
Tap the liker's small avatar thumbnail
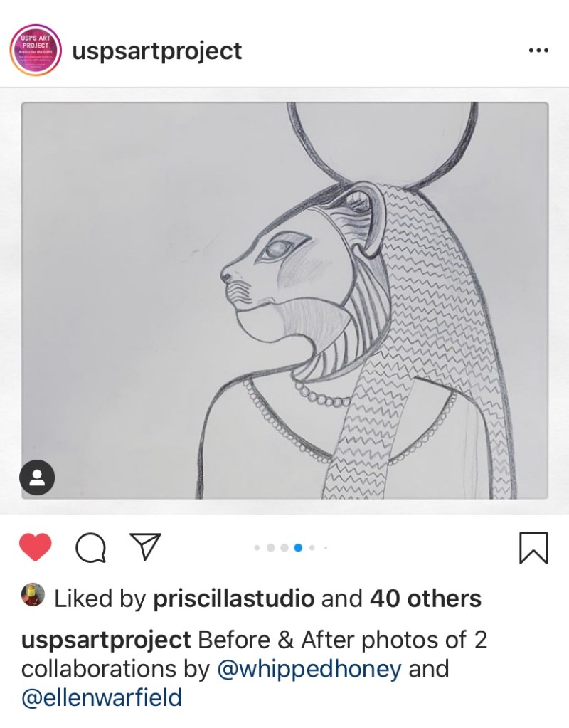point(33,596)
